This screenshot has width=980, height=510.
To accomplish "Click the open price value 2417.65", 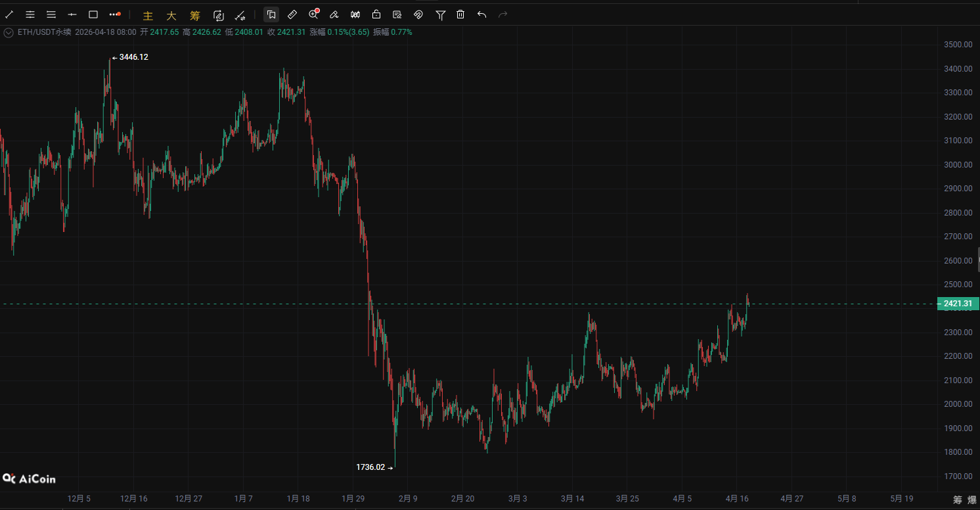I will tap(164, 32).
